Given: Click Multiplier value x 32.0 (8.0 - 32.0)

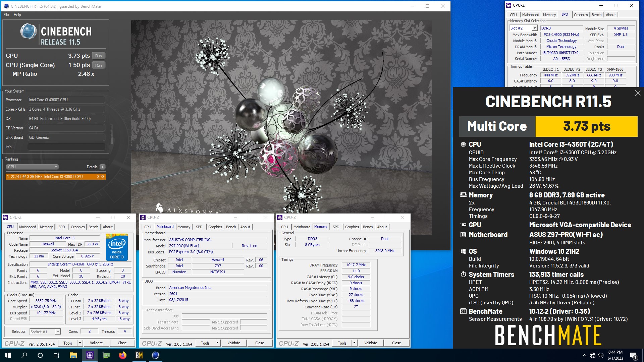Looking at the screenshot, I should [x=46, y=307].
